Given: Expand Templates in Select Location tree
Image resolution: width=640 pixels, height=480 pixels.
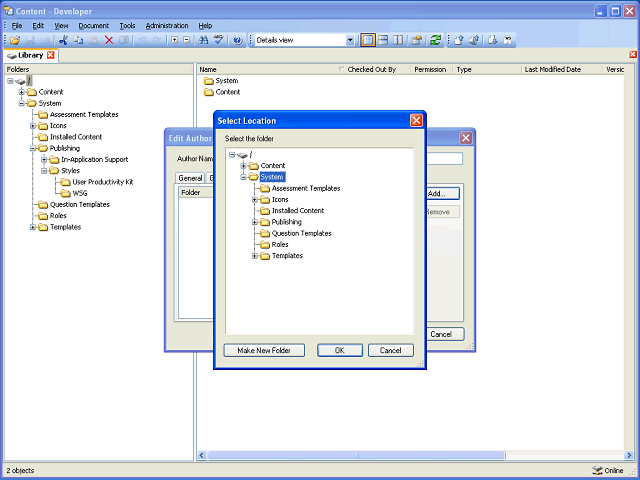Looking at the screenshot, I should (x=255, y=256).
